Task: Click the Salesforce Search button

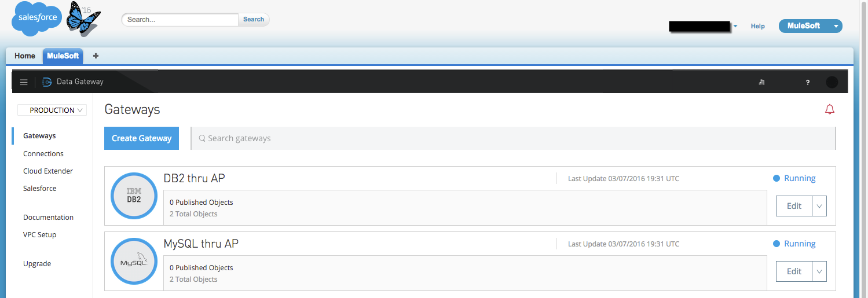Action: pos(254,19)
